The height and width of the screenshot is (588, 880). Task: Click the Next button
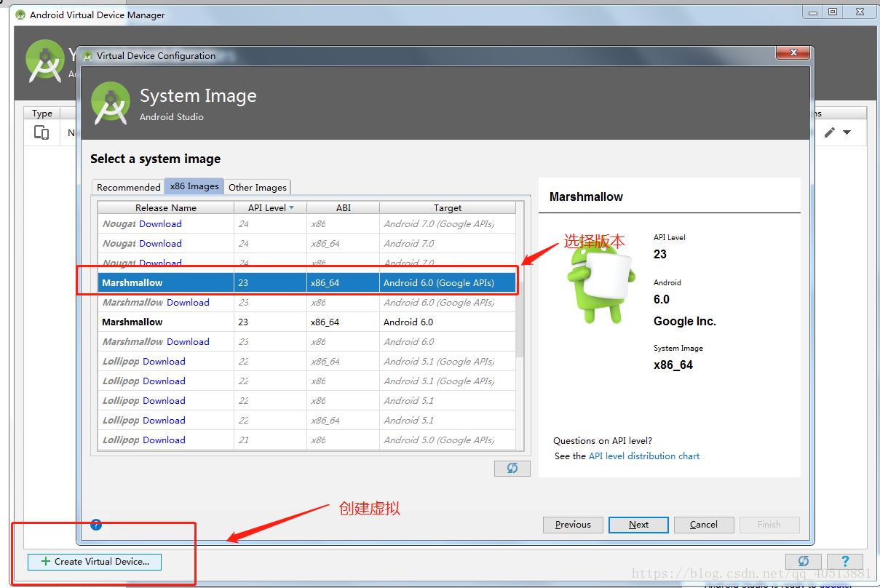[x=639, y=524]
